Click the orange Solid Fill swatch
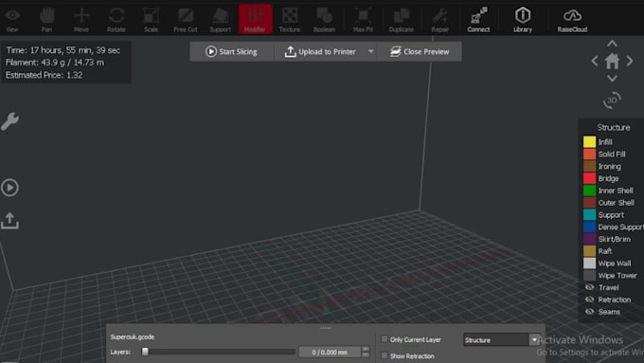644x363 pixels. [589, 154]
